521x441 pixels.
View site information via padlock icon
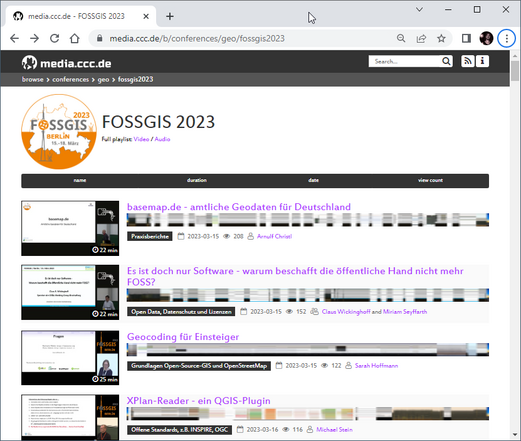click(x=99, y=38)
